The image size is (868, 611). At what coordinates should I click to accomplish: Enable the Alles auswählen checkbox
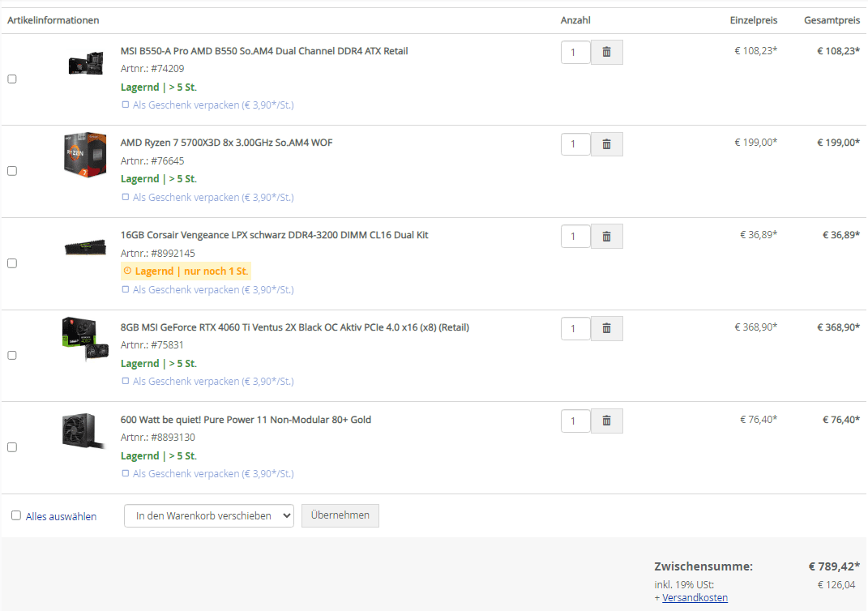16,516
